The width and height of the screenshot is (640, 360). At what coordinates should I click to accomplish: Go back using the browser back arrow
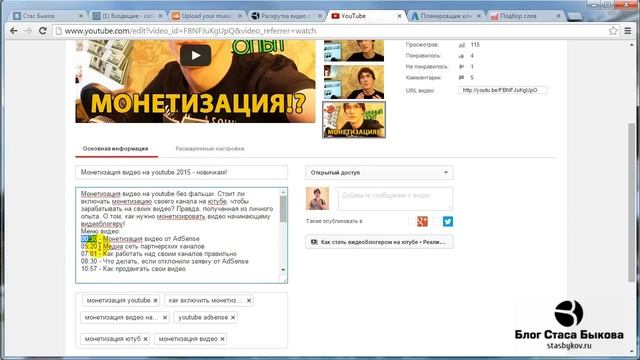14,31
